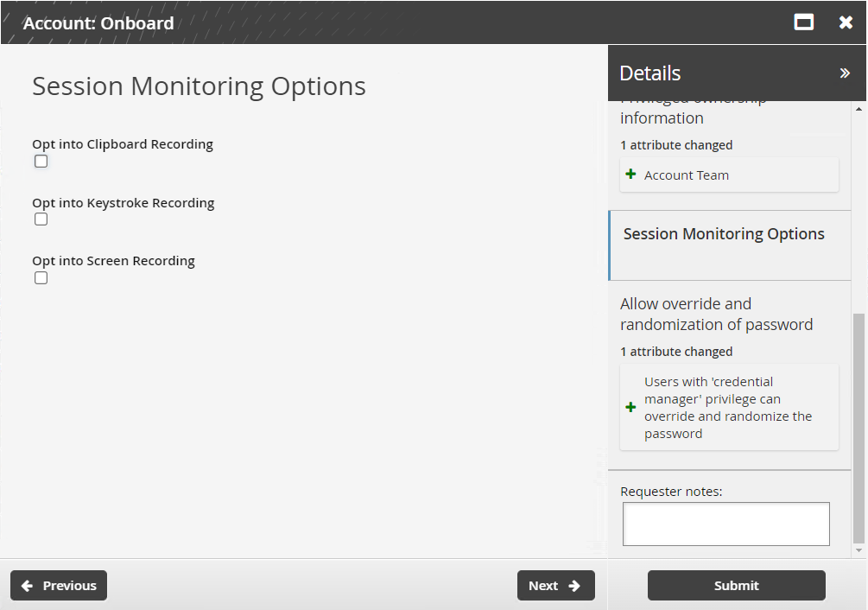Click the Details scrollbar down arrow
The width and height of the screenshot is (868, 610).
(858, 550)
